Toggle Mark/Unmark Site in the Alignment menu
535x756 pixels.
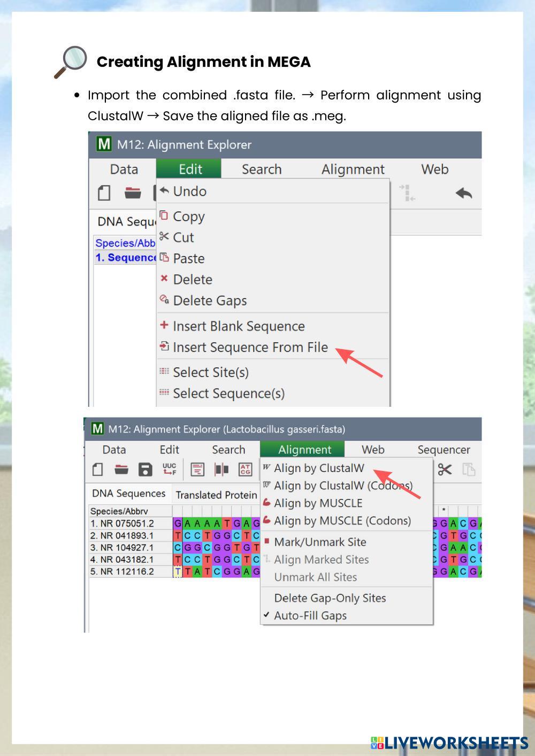coord(319,542)
